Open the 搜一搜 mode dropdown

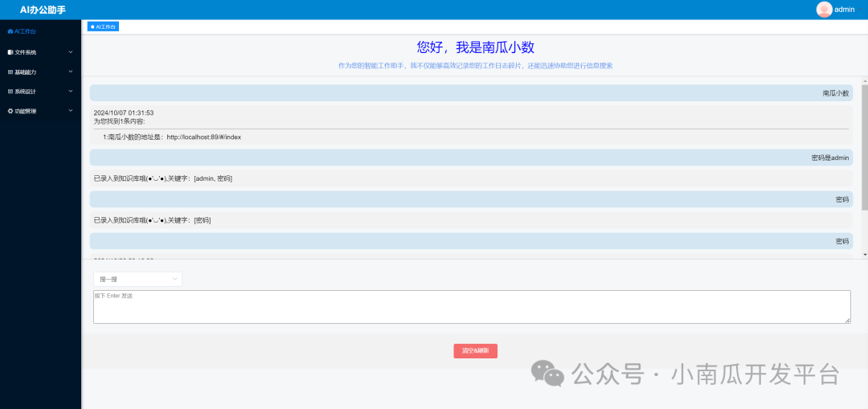(x=137, y=279)
